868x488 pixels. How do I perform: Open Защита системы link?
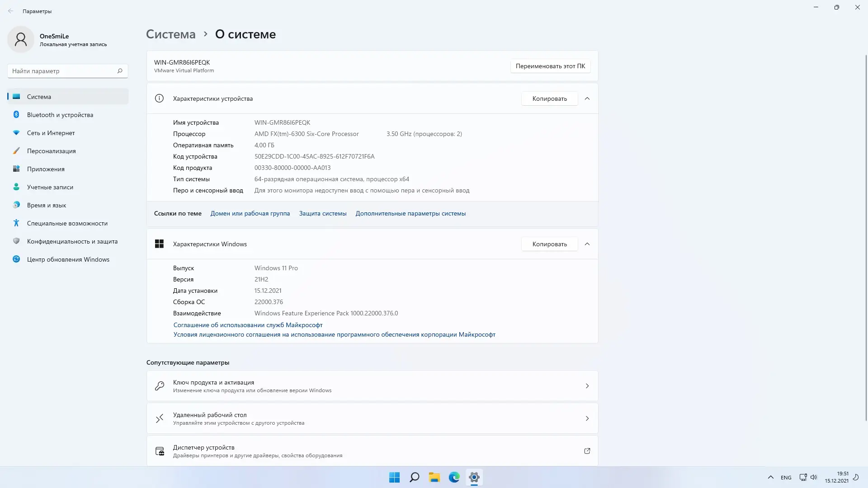322,213
